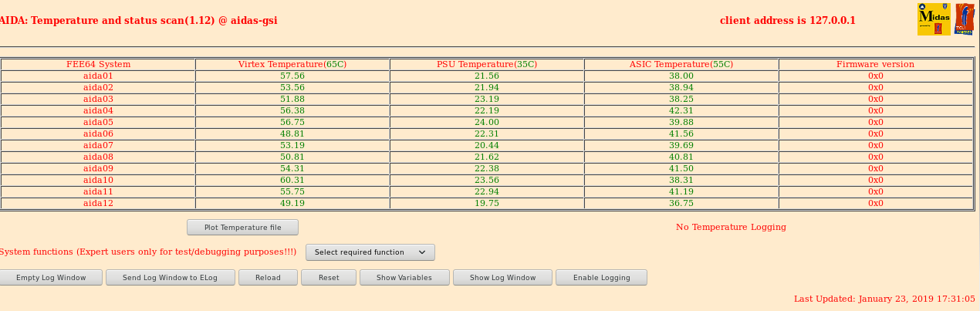Click the aida04 row label
Viewport: 980px width, 311px height.
pos(98,110)
